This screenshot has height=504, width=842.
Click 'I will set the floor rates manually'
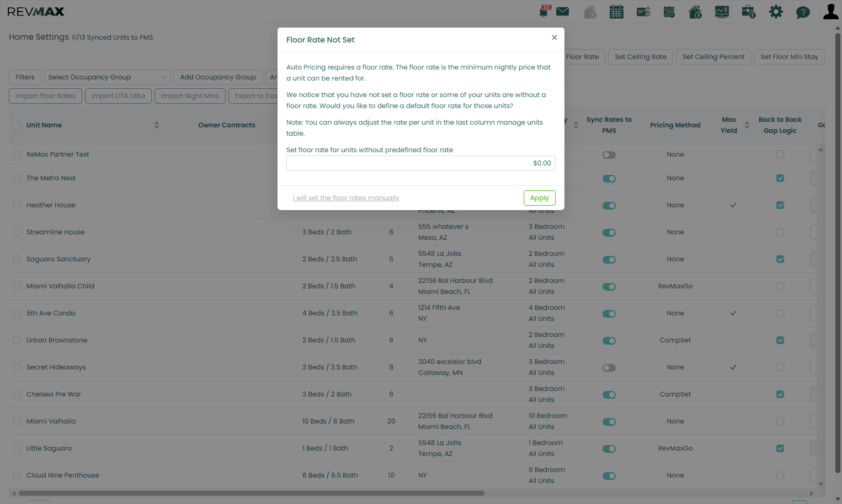coord(346,198)
